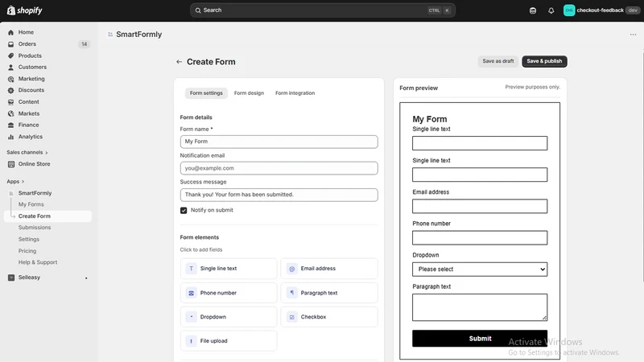644x362 pixels.
Task: Click the back arrow beside Create Form
Action: point(179,62)
